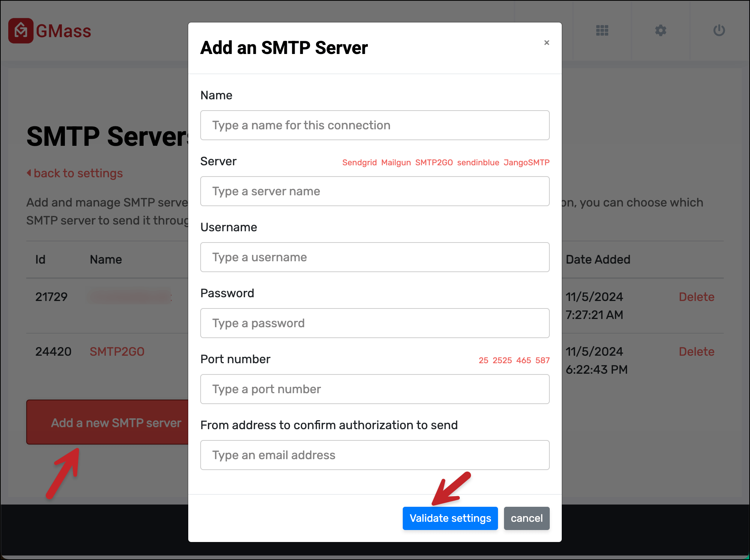Choose port 2525 shortcut

tap(502, 361)
